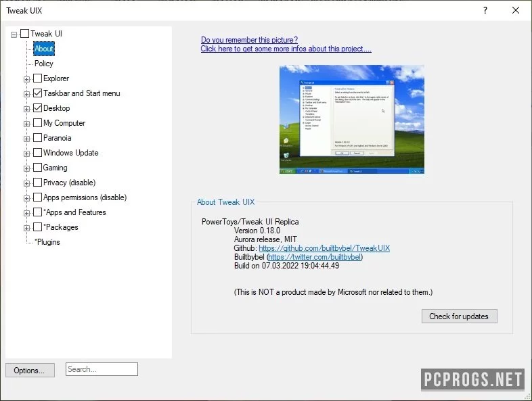Open the Options... button
Viewport: 532px width, 401px height.
pyautogui.click(x=30, y=370)
